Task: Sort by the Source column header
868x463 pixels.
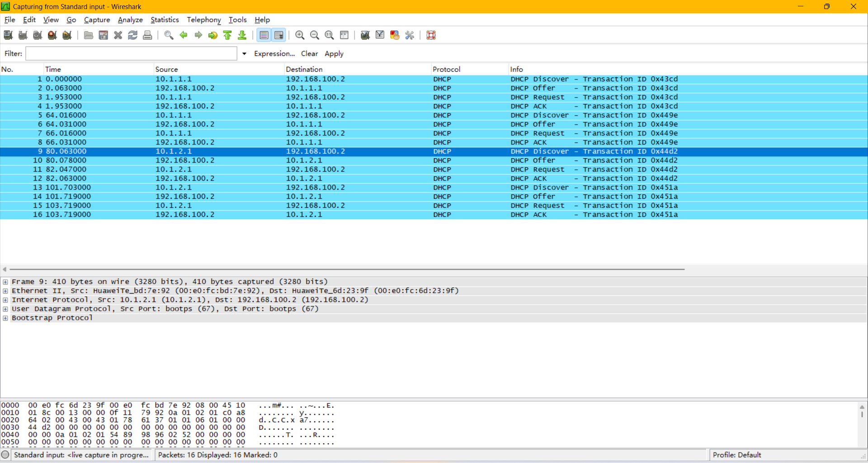Action: [x=219, y=69]
